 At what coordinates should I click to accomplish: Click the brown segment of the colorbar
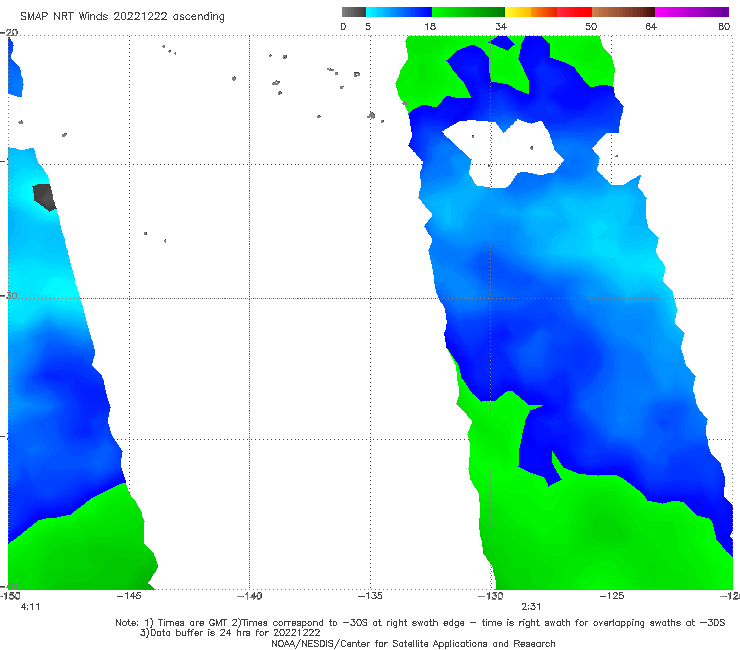[x=623, y=12]
